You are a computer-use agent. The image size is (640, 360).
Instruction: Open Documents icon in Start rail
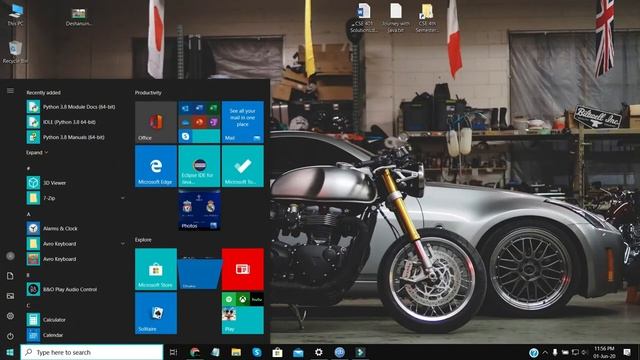tap(10, 276)
